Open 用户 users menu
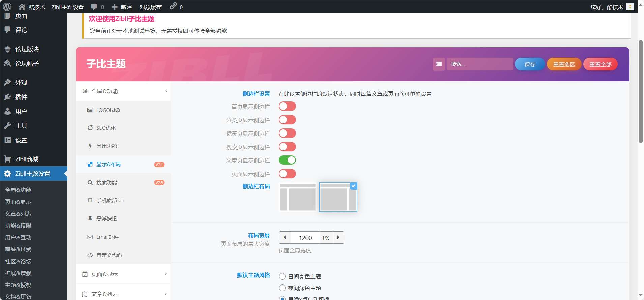The width and height of the screenshot is (644, 300). point(21,112)
